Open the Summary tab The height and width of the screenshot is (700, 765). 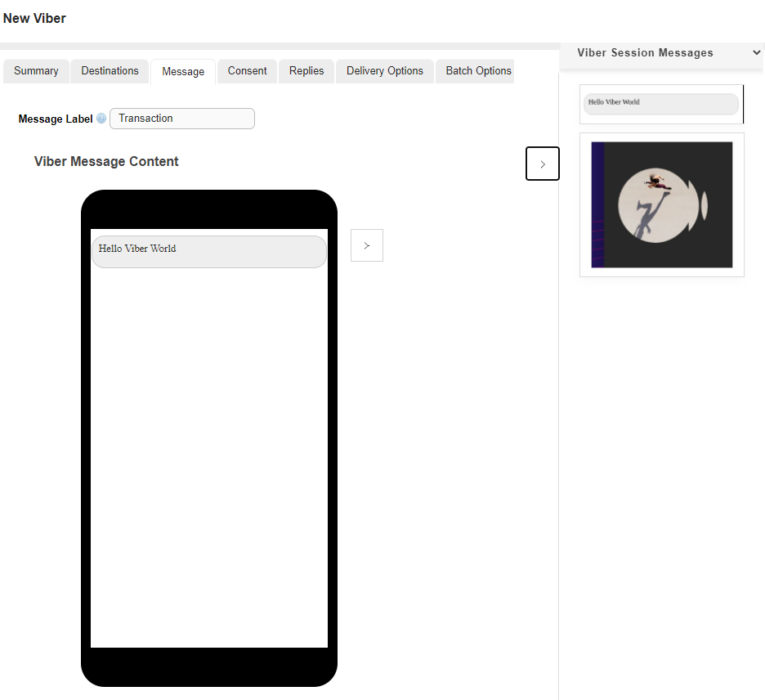[36, 71]
